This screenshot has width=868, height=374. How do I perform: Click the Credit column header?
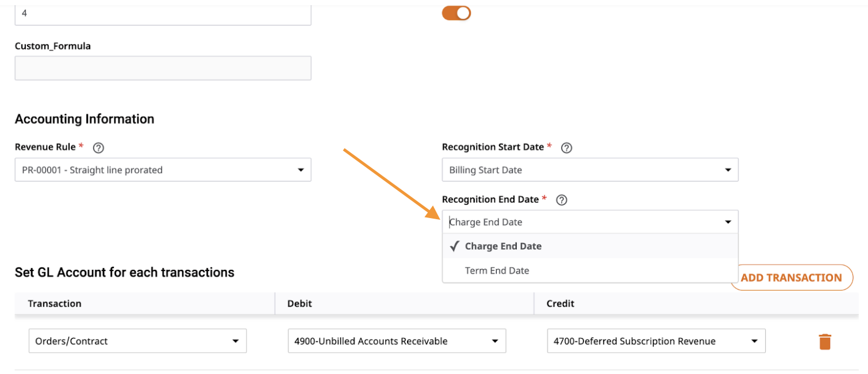[x=560, y=303]
